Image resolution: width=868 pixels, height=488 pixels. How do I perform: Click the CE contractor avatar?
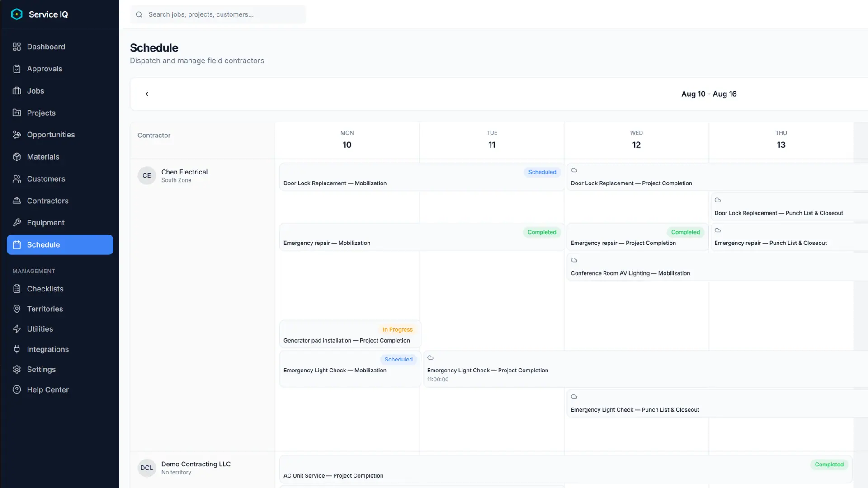(x=146, y=175)
